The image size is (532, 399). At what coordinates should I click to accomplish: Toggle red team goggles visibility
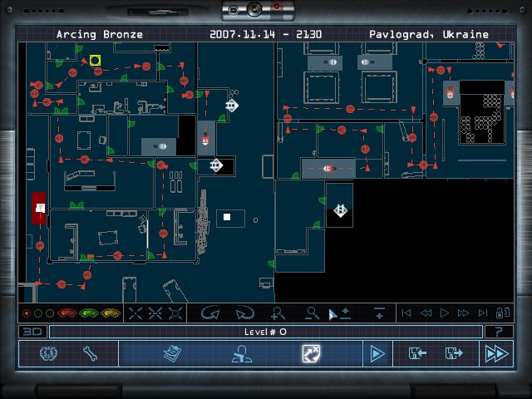(x=66, y=313)
